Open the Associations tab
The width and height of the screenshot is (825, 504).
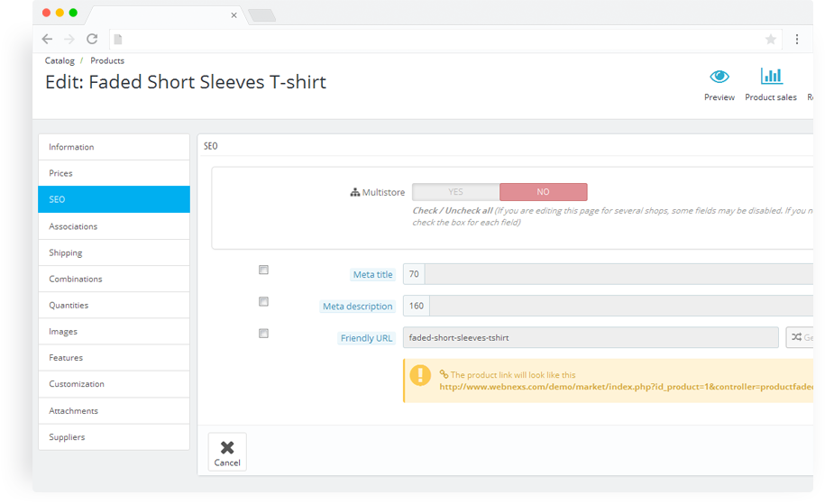click(114, 226)
